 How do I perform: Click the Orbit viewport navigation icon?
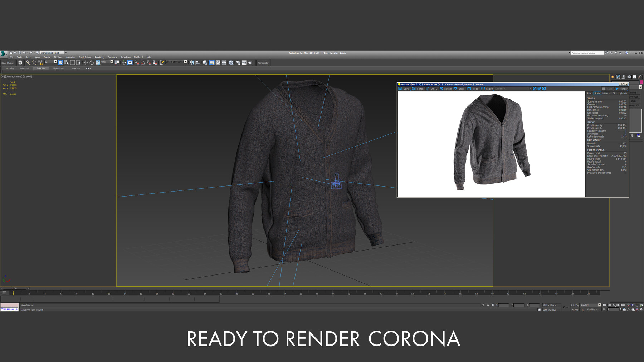[x=637, y=309]
